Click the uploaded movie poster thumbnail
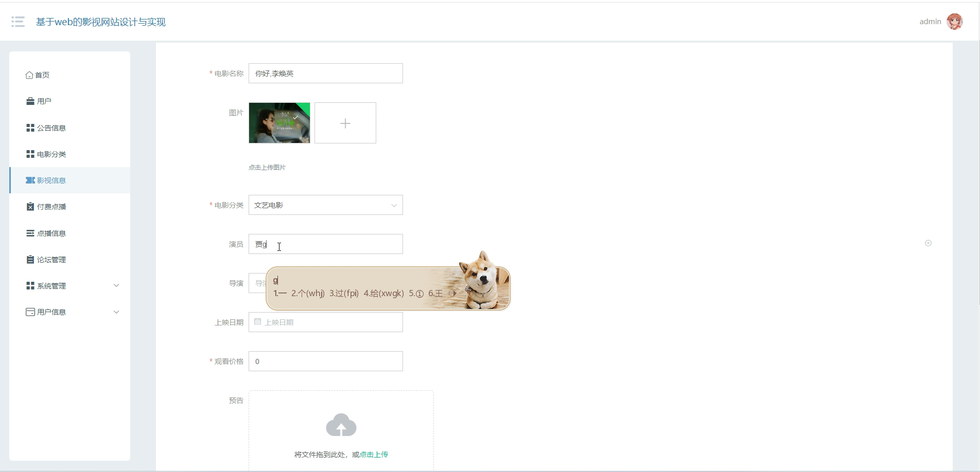The width and height of the screenshot is (980, 472). click(279, 123)
